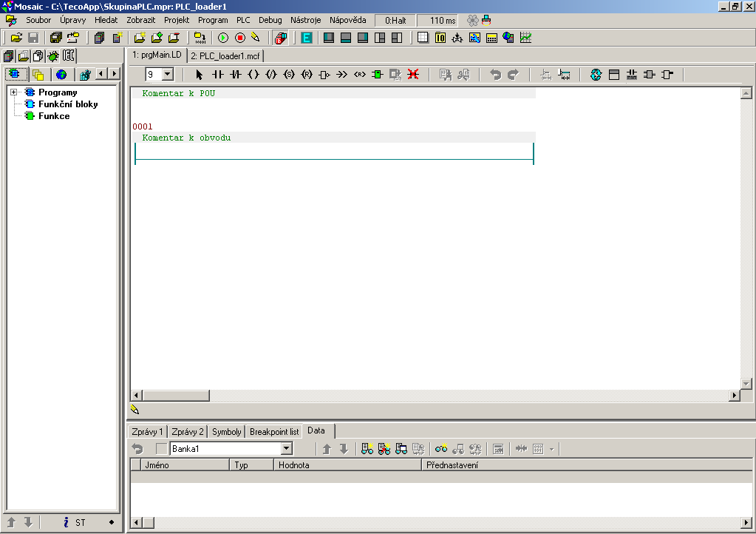Open the Banka1 dropdown

click(287, 449)
